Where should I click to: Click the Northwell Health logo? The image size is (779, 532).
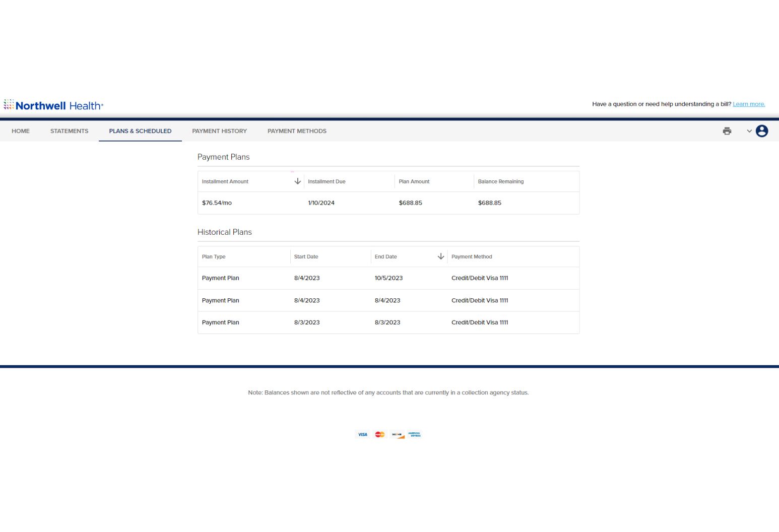point(53,105)
